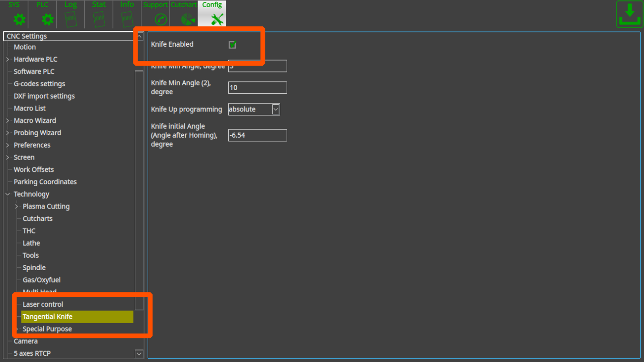Viewport: 644px width, 362px height.
Task: Click the Knife initial Angle field
Action: pos(257,135)
